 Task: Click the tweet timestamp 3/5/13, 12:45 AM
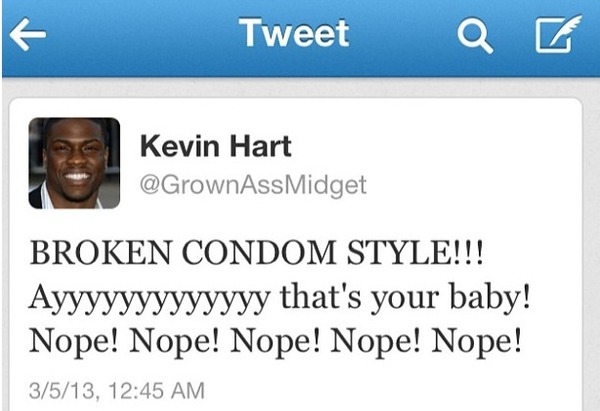click(x=117, y=391)
